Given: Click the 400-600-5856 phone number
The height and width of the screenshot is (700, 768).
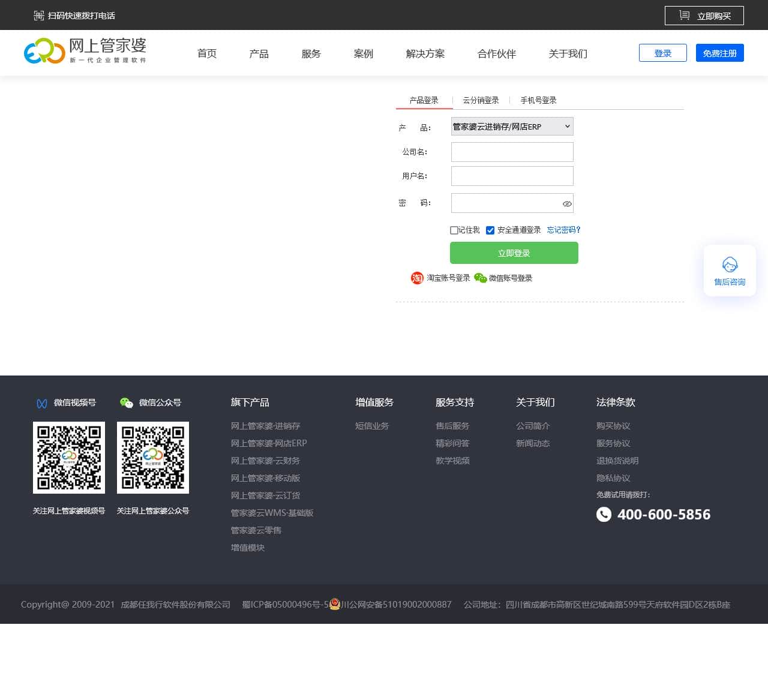Looking at the screenshot, I should coord(664,514).
